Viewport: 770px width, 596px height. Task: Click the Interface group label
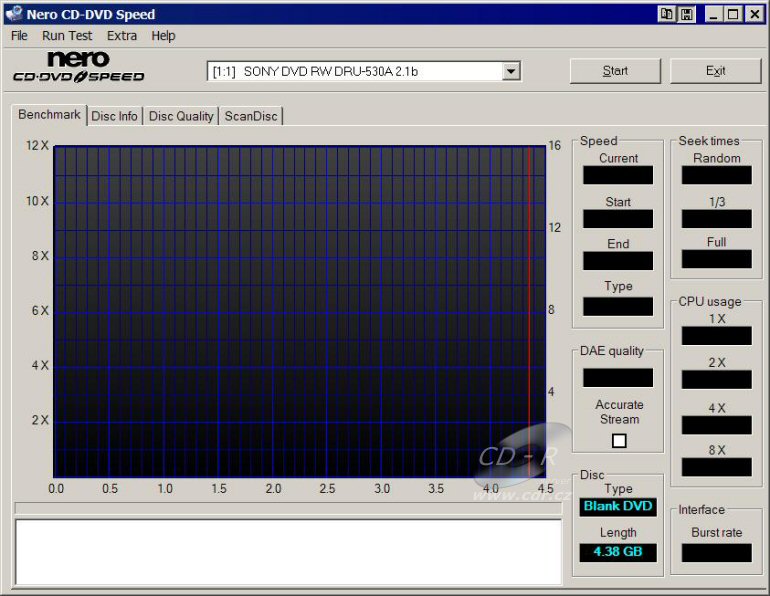(701, 510)
